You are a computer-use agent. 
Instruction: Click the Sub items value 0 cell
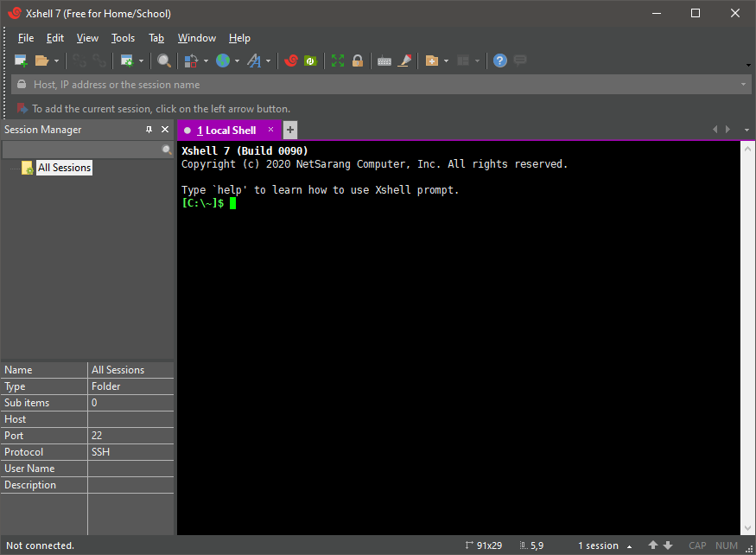click(x=130, y=403)
